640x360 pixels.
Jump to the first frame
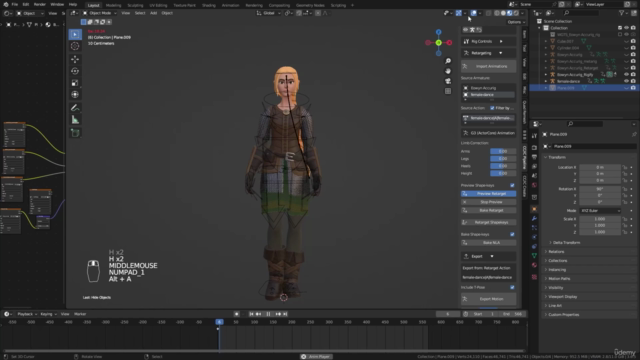tap(251, 314)
